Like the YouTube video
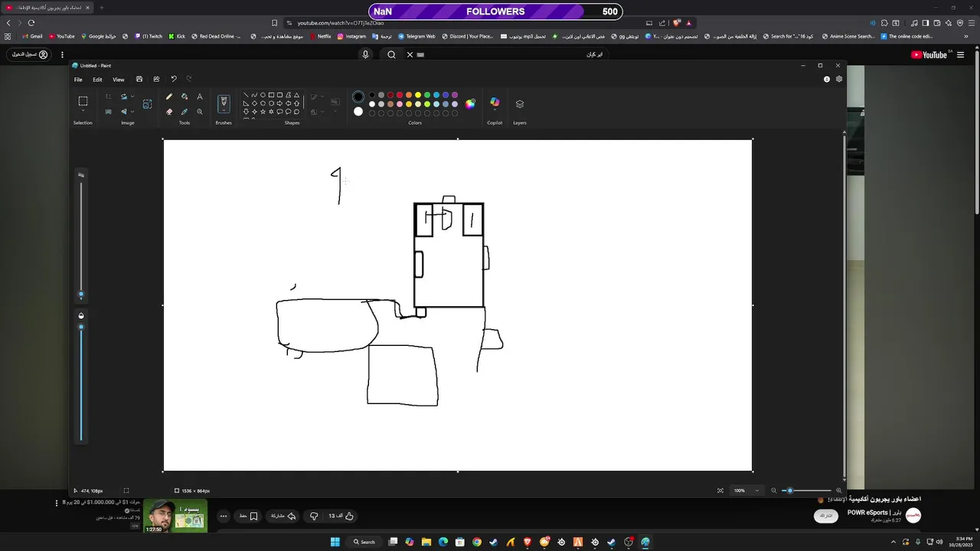The image size is (980, 551). 349,516
